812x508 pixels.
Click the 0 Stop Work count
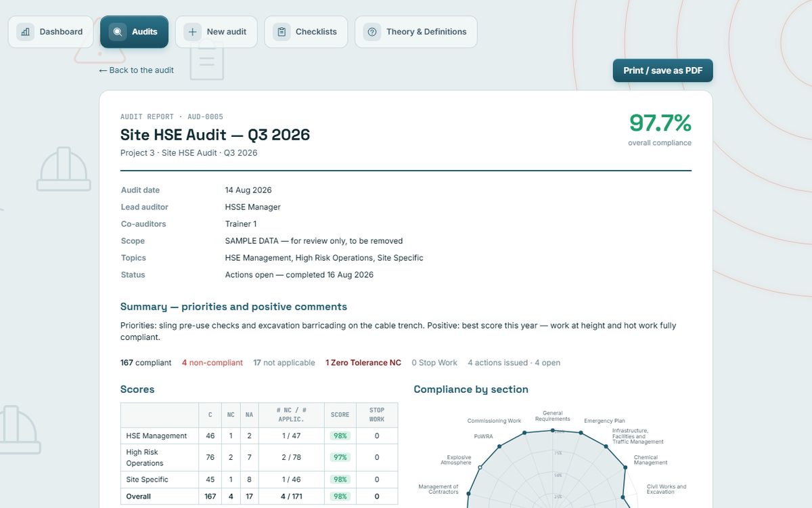[x=434, y=363]
